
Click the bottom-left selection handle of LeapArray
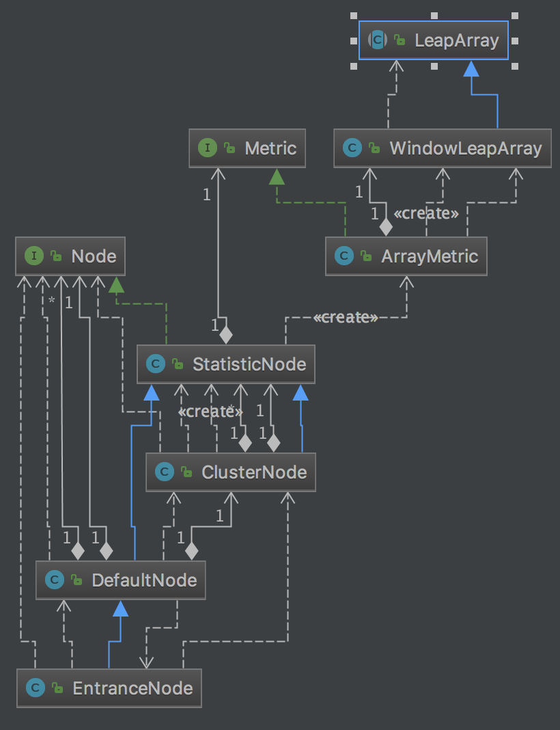[x=354, y=66]
